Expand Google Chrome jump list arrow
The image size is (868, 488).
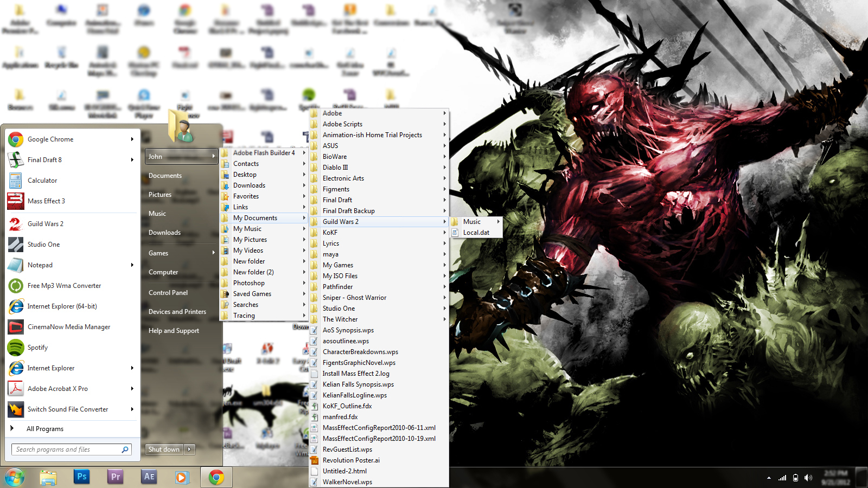[x=132, y=139]
